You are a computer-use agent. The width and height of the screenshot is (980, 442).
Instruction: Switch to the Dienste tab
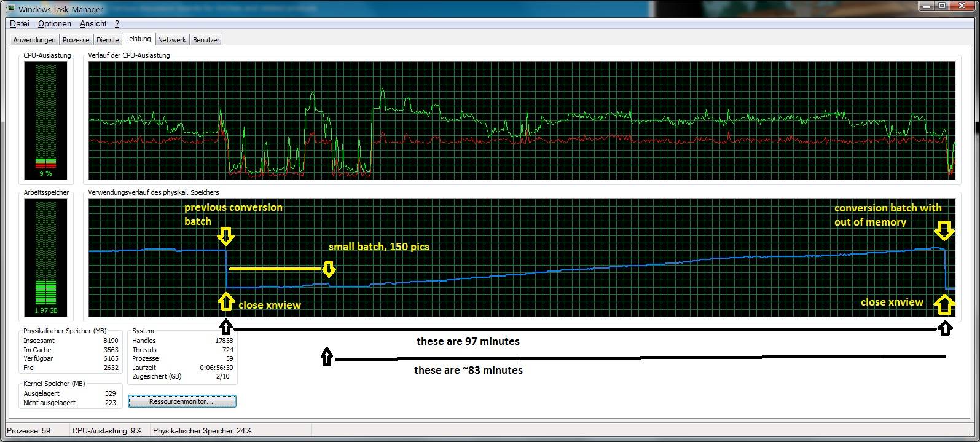[x=108, y=40]
